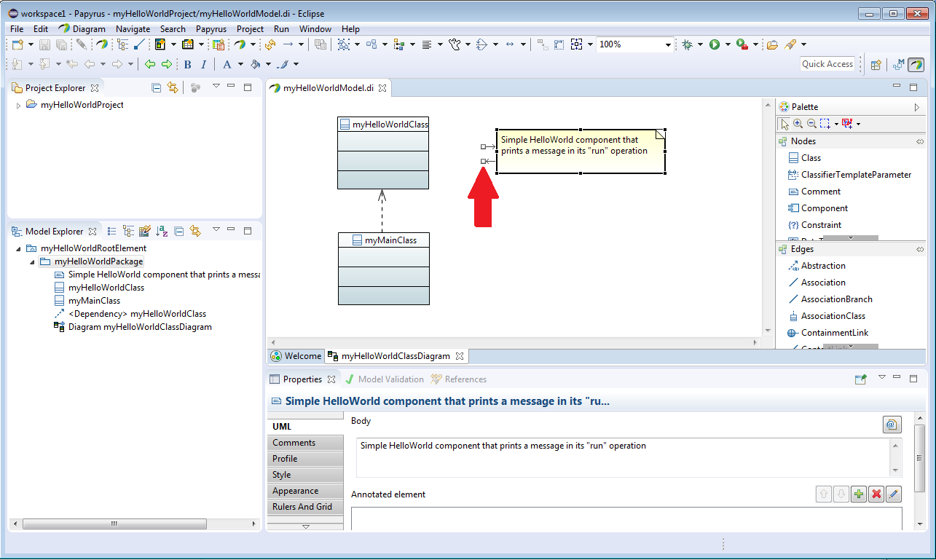Image resolution: width=936 pixels, height=560 pixels.
Task: Switch to the Welcome tab
Action: [296, 356]
